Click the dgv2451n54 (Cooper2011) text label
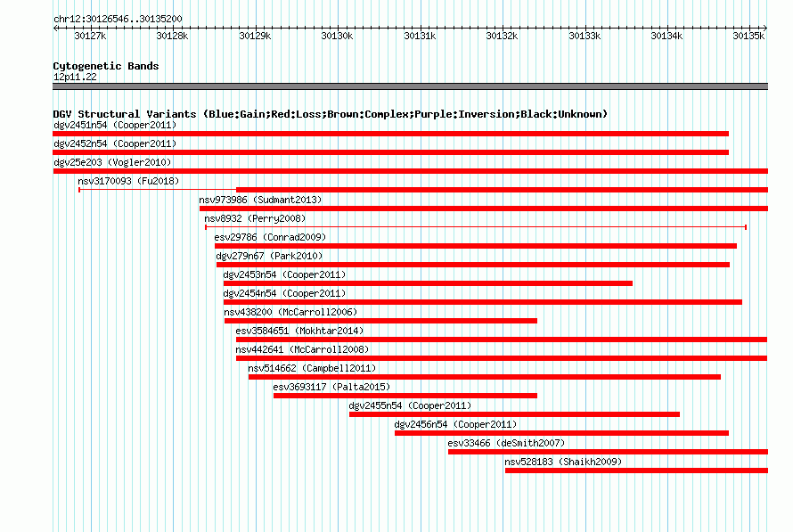Viewport: 793px width, 532px height. pyautogui.click(x=115, y=125)
